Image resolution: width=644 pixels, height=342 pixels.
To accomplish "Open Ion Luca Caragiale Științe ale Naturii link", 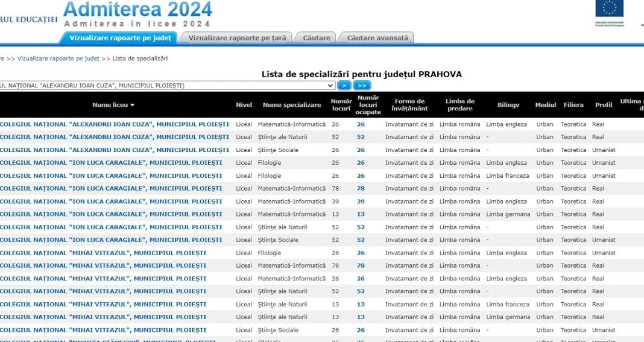I will [x=111, y=227].
